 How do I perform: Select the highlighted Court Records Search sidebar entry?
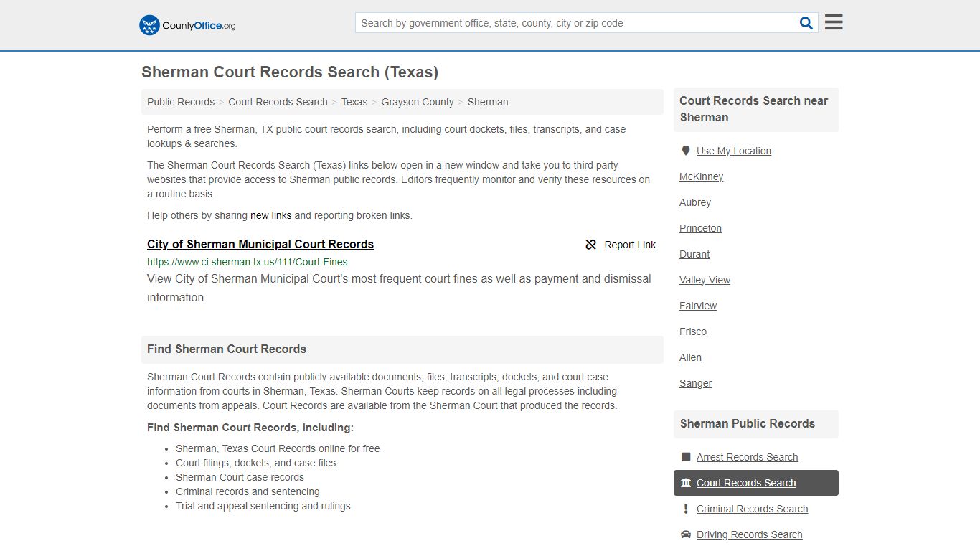(x=746, y=483)
